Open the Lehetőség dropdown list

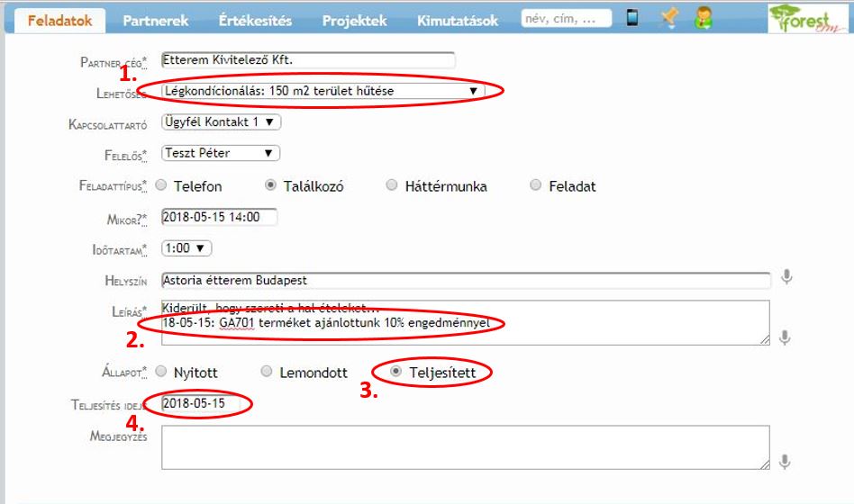(323, 91)
